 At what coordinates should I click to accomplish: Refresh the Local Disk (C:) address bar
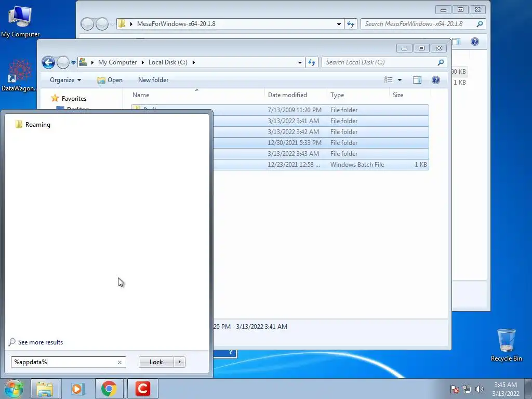click(312, 62)
